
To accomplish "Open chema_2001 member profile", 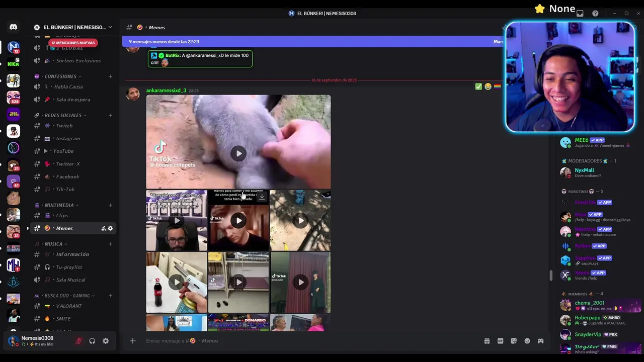I will (x=601, y=305).
